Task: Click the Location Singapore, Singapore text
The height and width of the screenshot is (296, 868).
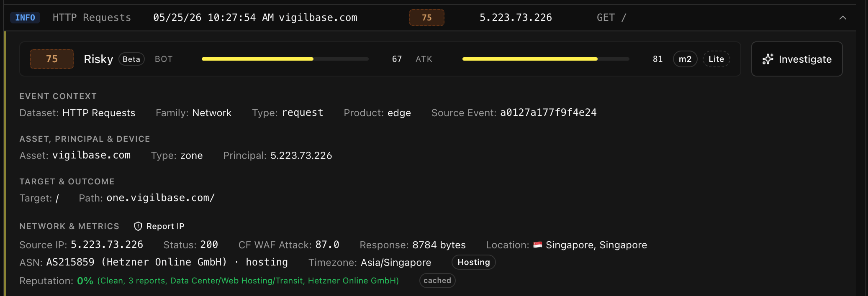Action: click(596, 245)
